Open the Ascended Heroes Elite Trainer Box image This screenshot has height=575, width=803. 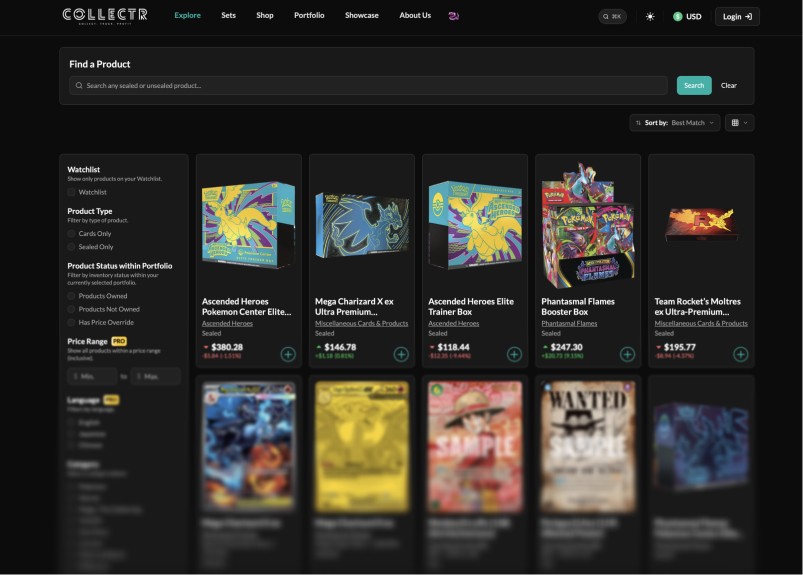coord(475,225)
